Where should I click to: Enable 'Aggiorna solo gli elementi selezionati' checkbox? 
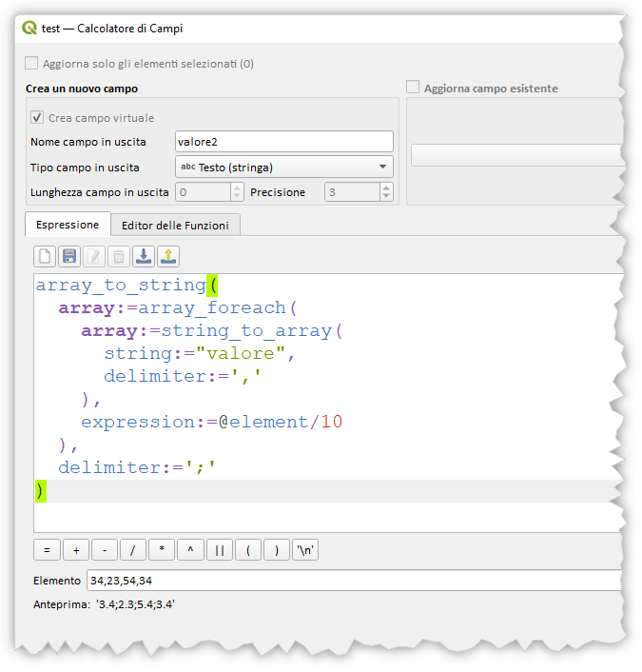pos(31,64)
